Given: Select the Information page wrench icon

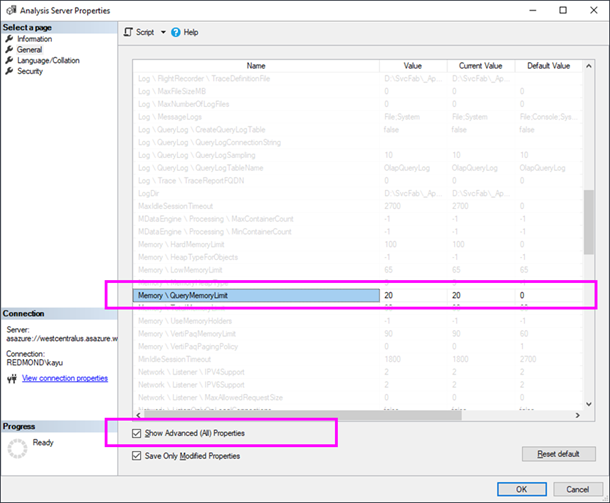Looking at the screenshot, I should (9, 39).
